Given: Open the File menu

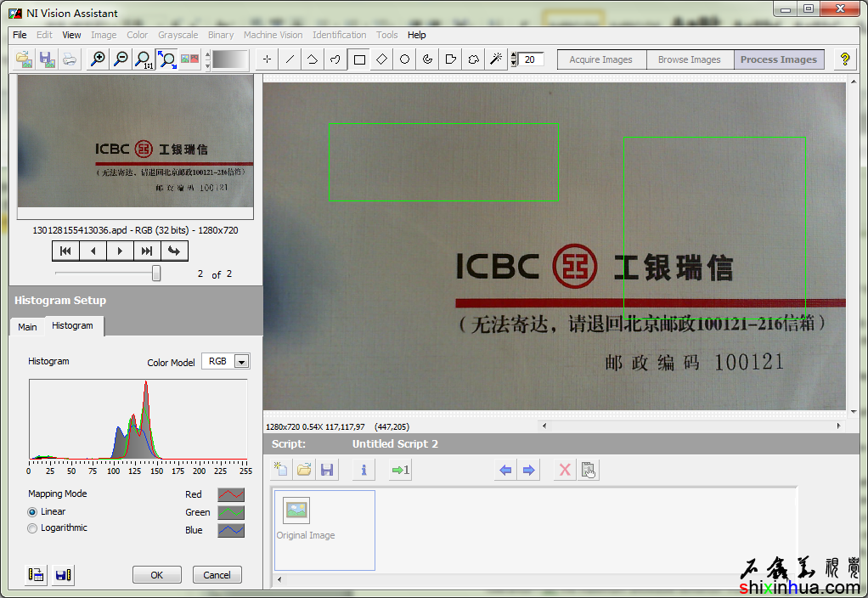Looking at the screenshot, I should [20, 35].
